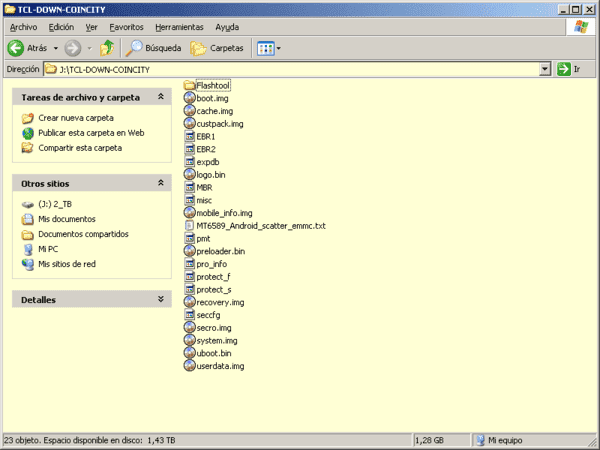Expand the Detalles panel
Viewport: 600px width, 450px height.
click(161, 299)
